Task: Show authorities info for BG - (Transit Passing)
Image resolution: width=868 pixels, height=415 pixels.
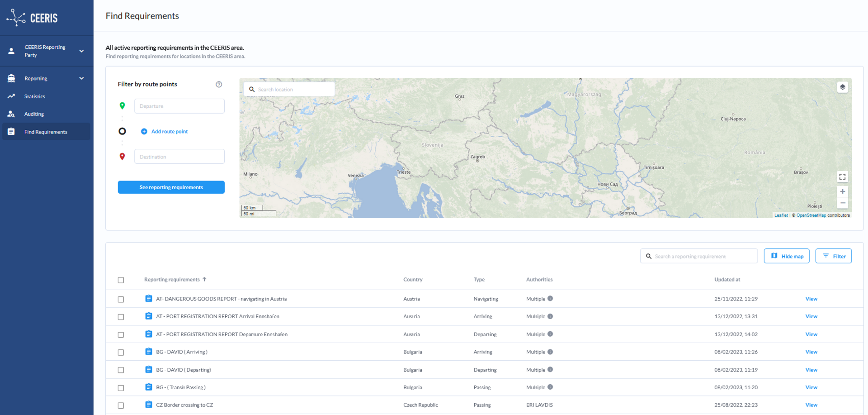Action: pos(550,387)
